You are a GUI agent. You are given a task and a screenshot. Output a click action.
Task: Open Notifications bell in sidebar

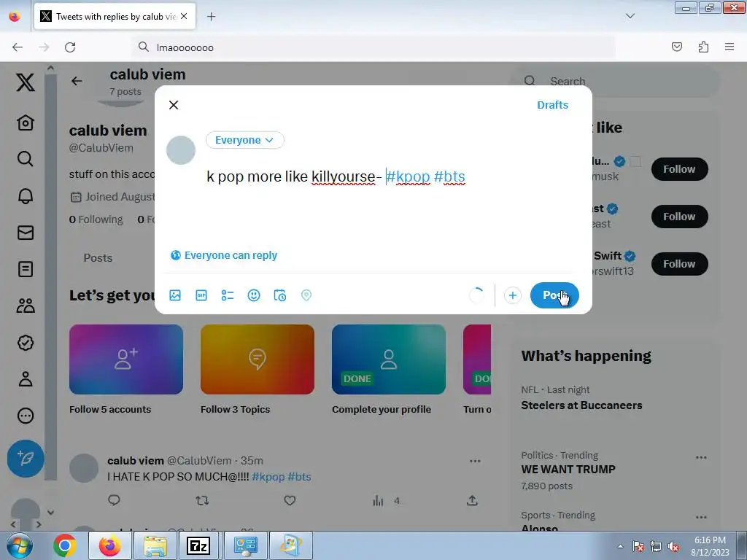point(26,195)
